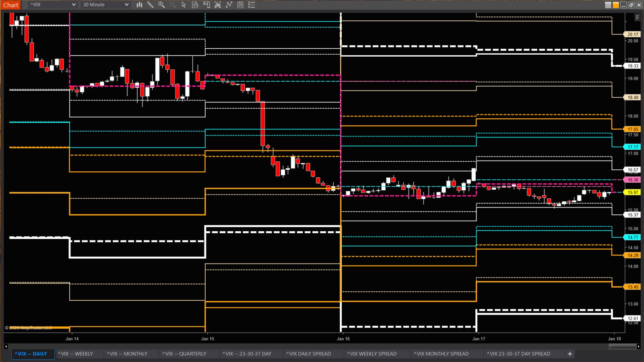Click the Chart title label
644x362 pixels.
11,5
